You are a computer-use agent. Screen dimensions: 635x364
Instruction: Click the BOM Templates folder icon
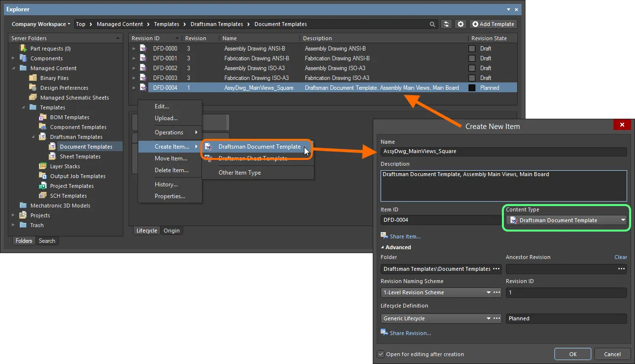[x=44, y=117]
